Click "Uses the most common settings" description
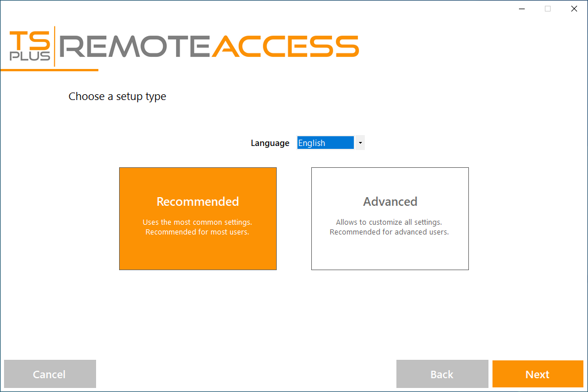Screen dimensions: 588x392 point(197,222)
